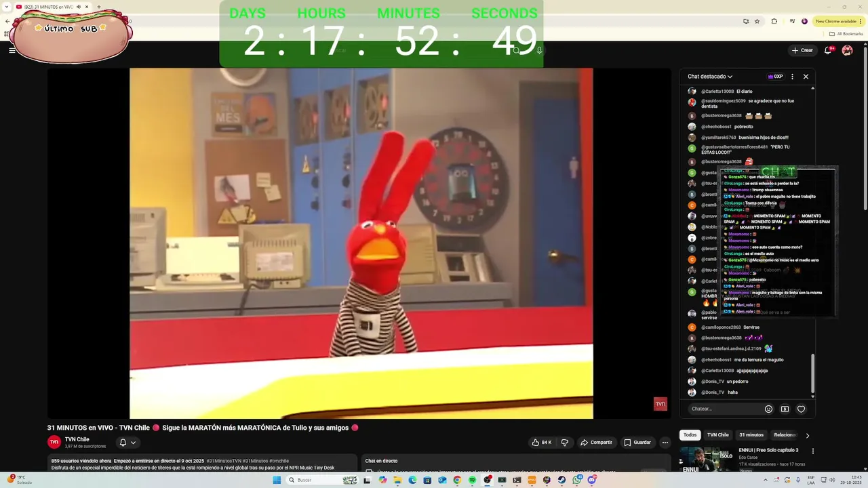Like the video with 84 K likes
This screenshot has width=868, height=488.
(542, 443)
